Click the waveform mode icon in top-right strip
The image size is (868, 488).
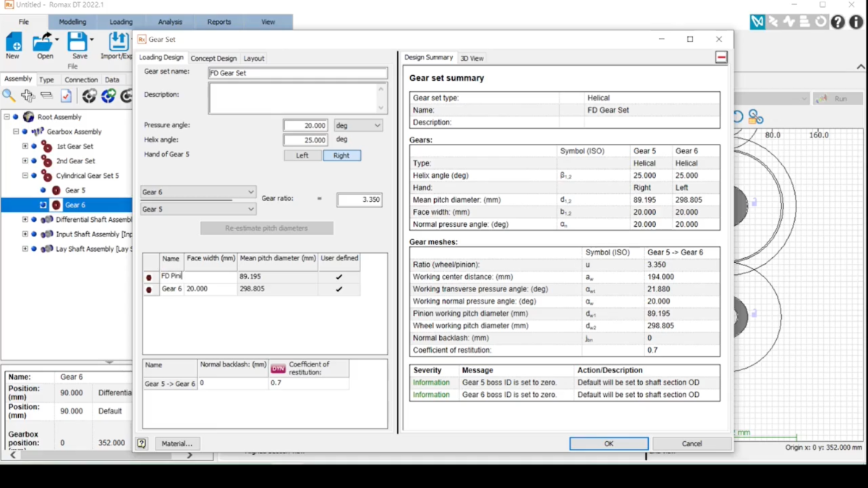tap(789, 22)
